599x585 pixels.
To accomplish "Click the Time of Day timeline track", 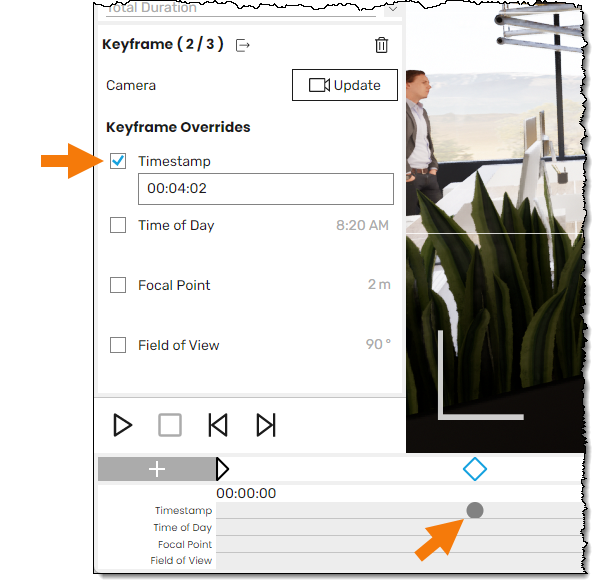I will 400,527.
